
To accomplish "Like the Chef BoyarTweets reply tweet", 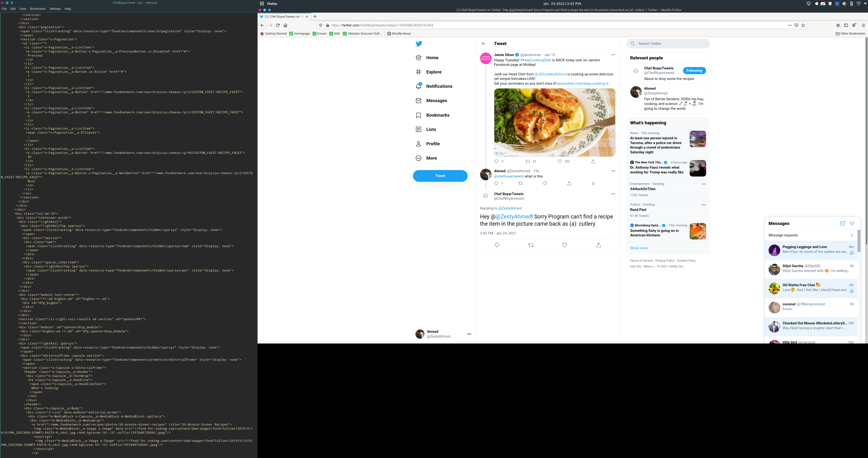I will click(565, 245).
